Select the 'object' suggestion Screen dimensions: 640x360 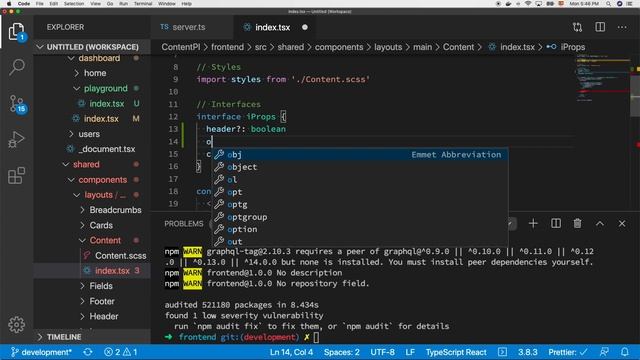pos(360,167)
